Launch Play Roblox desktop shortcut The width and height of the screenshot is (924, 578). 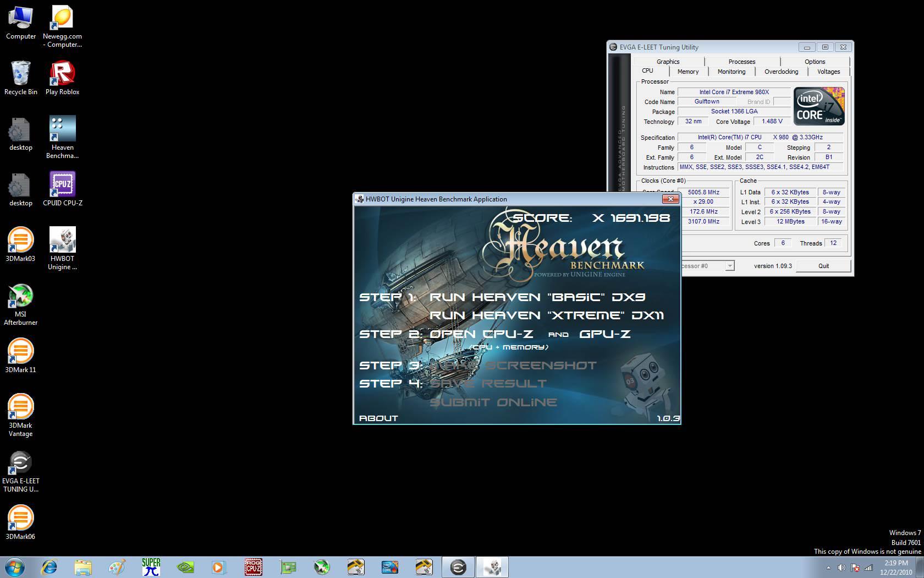[62, 78]
